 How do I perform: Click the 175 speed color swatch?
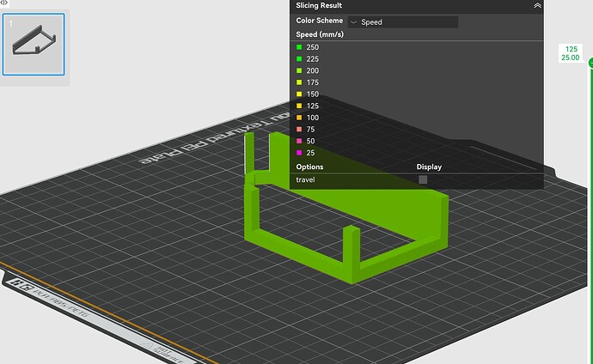coord(299,82)
